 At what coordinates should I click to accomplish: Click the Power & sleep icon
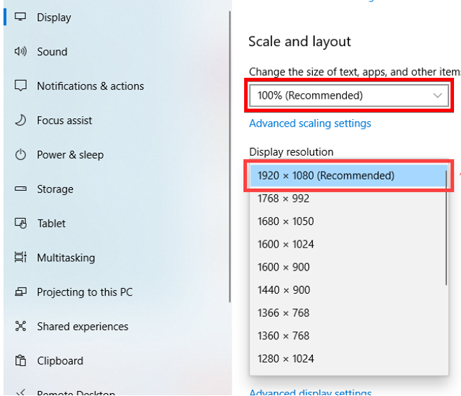(20, 155)
